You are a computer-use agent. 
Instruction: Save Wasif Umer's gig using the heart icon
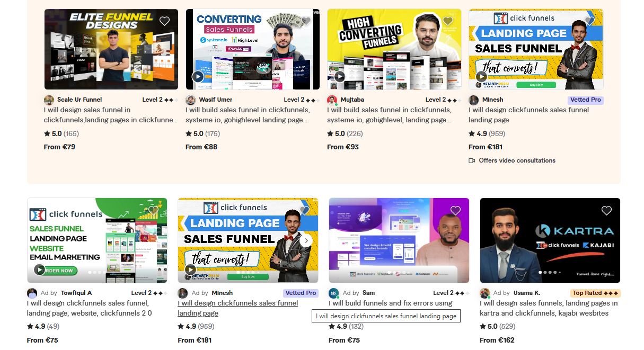306,21
